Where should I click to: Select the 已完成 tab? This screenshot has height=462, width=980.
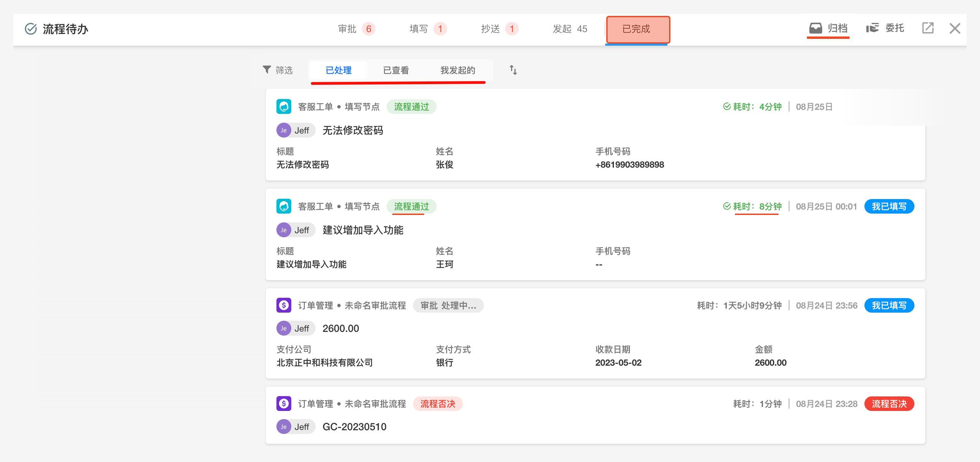(637, 29)
